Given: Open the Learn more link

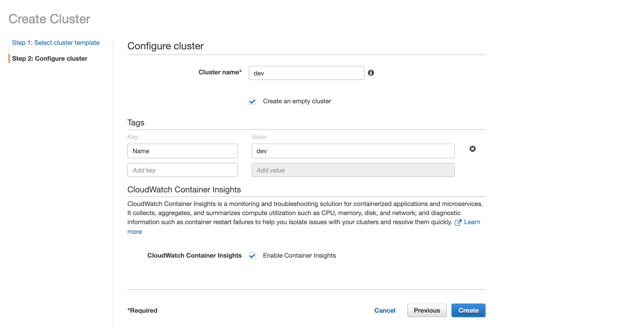Looking at the screenshot, I should coord(472,222).
